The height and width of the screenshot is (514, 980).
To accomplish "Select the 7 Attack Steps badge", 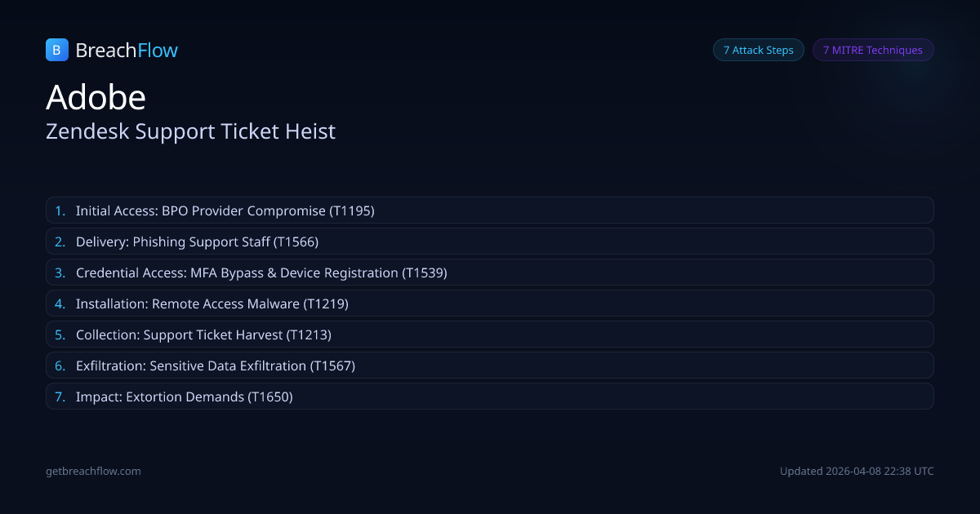I will click(758, 50).
